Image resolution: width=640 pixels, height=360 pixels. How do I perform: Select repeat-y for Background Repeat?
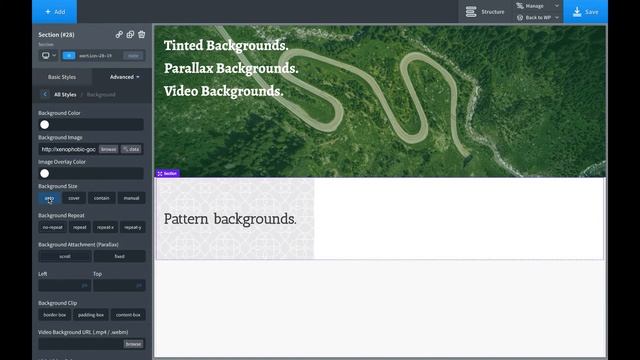click(x=133, y=227)
